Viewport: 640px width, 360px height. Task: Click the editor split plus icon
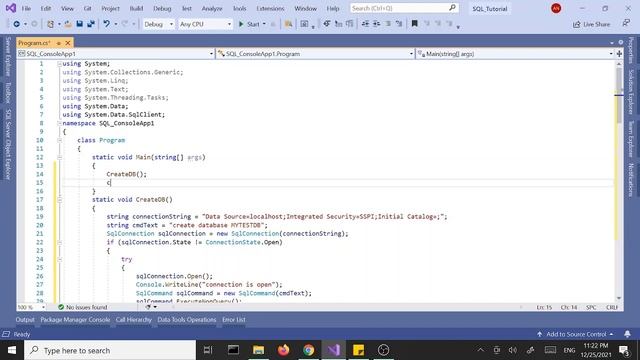(619, 54)
